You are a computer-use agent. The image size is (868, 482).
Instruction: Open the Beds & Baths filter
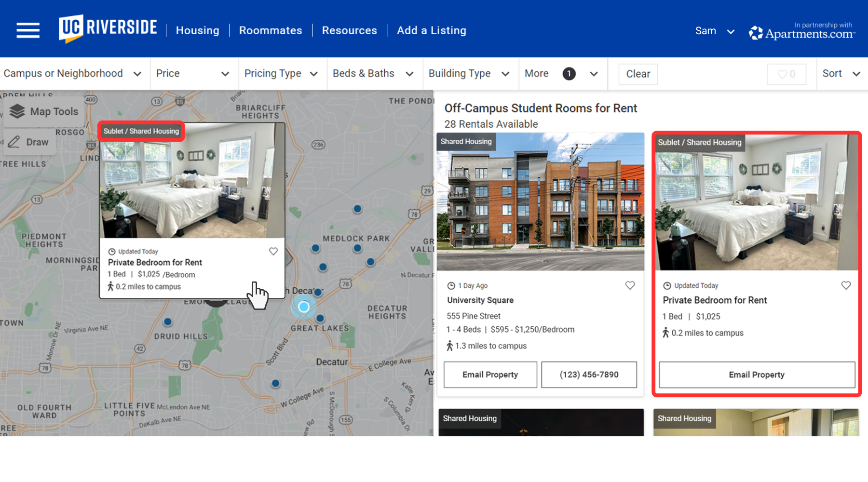tap(373, 73)
